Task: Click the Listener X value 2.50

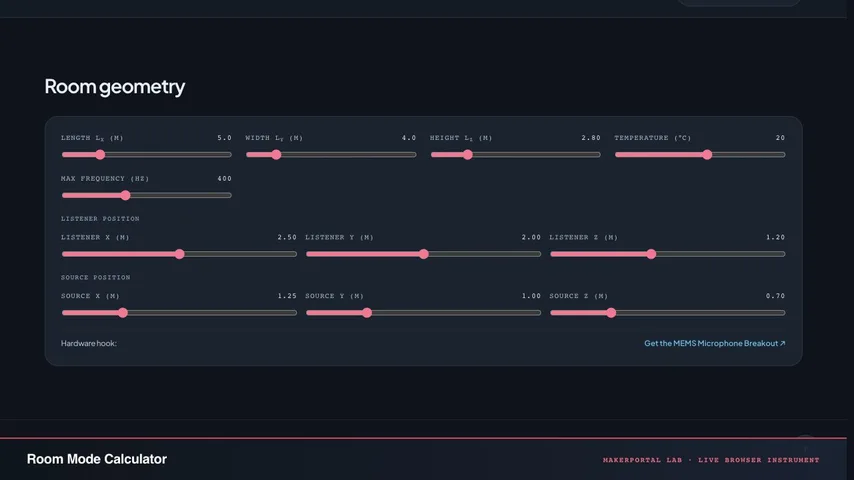Action: coord(287,238)
